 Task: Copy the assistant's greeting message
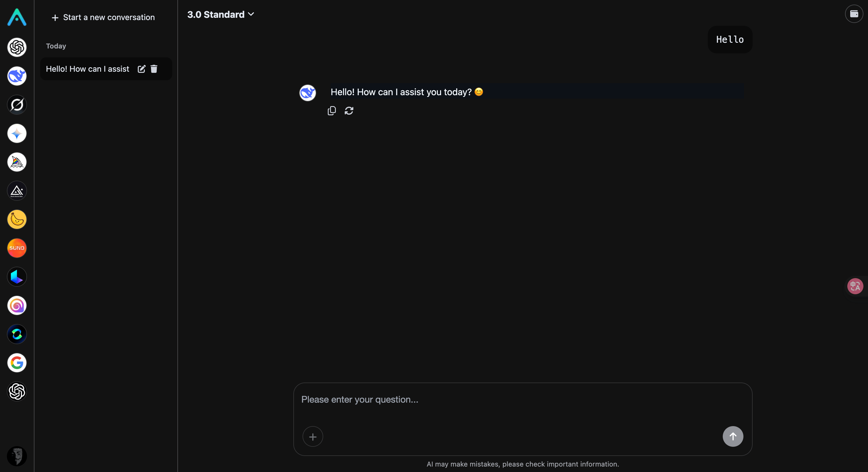click(x=332, y=110)
